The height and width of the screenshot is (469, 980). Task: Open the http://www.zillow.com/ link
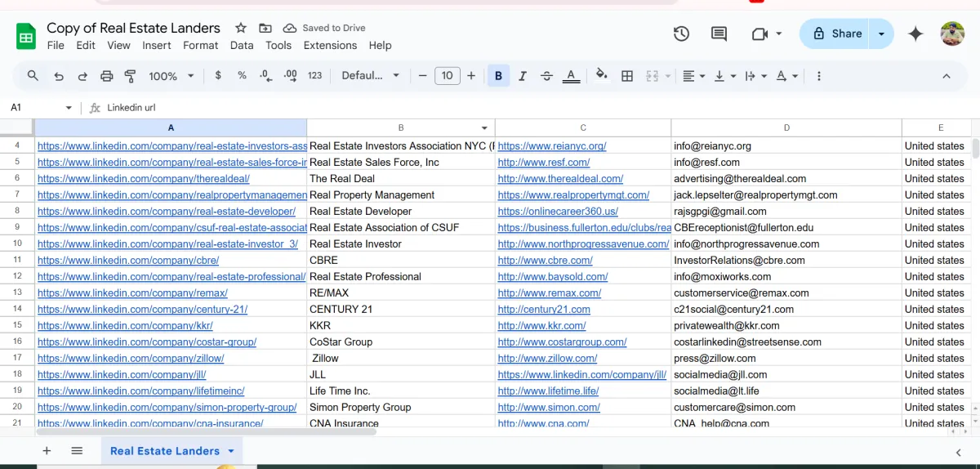(547, 358)
